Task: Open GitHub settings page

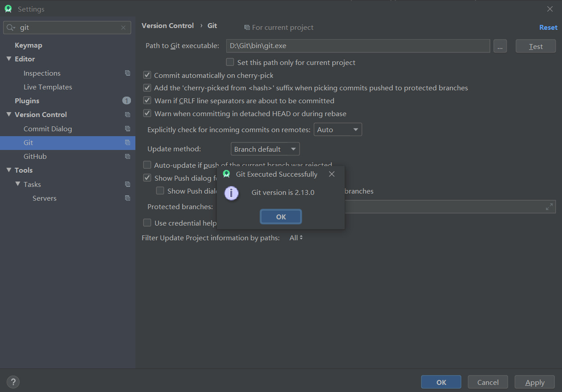Action: pos(35,157)
